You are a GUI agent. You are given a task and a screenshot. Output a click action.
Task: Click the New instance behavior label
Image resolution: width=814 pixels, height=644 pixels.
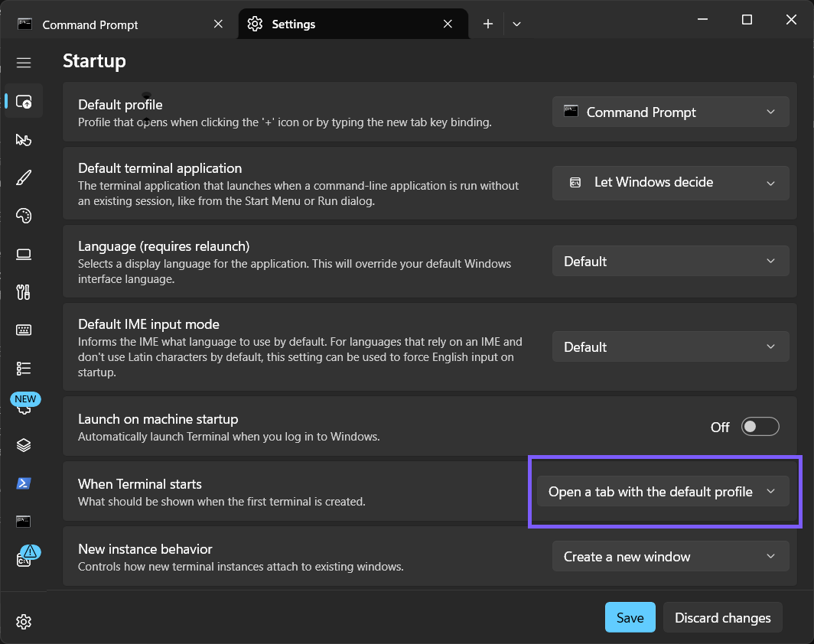[145, 549]
